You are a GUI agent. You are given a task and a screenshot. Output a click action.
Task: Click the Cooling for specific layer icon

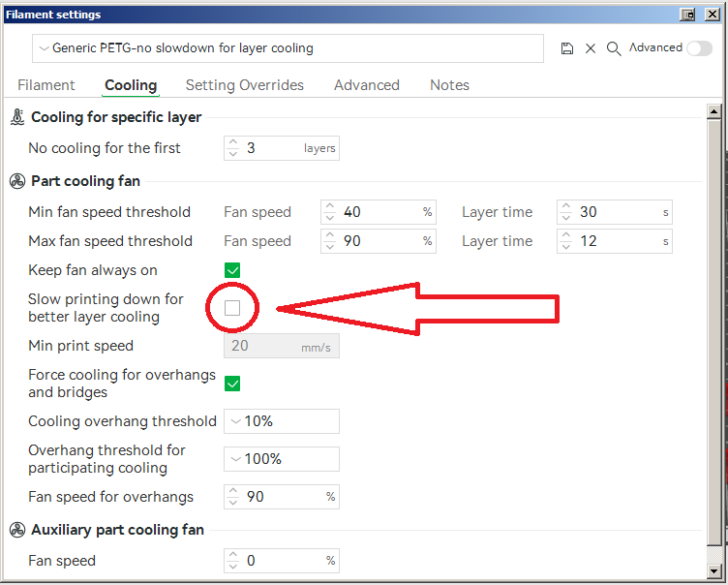click(17, 117)
